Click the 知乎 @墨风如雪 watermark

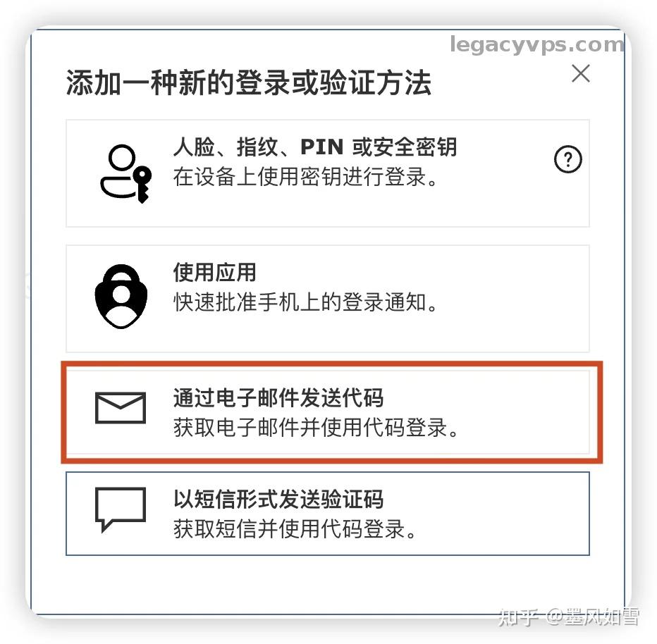coord(569,617)
